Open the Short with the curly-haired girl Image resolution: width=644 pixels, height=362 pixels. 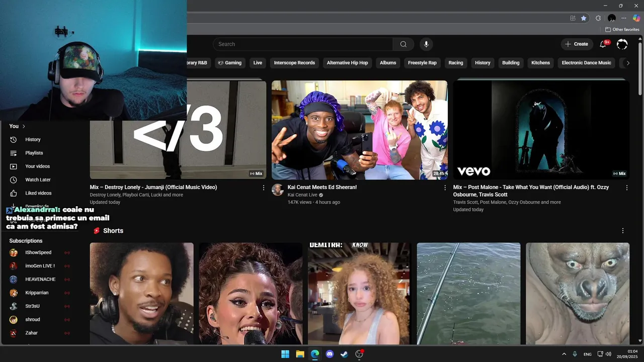[360, 294]
